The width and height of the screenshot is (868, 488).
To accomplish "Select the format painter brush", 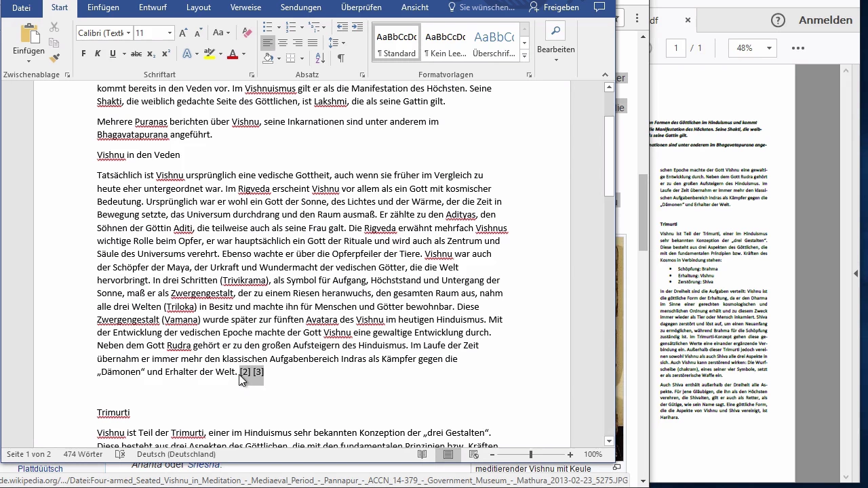I will 54,58.
